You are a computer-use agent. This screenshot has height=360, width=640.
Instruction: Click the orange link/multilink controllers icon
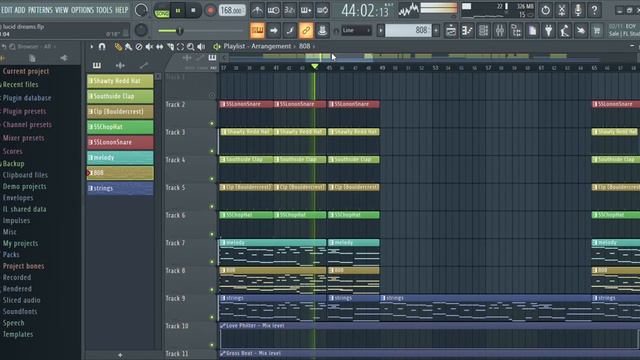coord(306,31)
